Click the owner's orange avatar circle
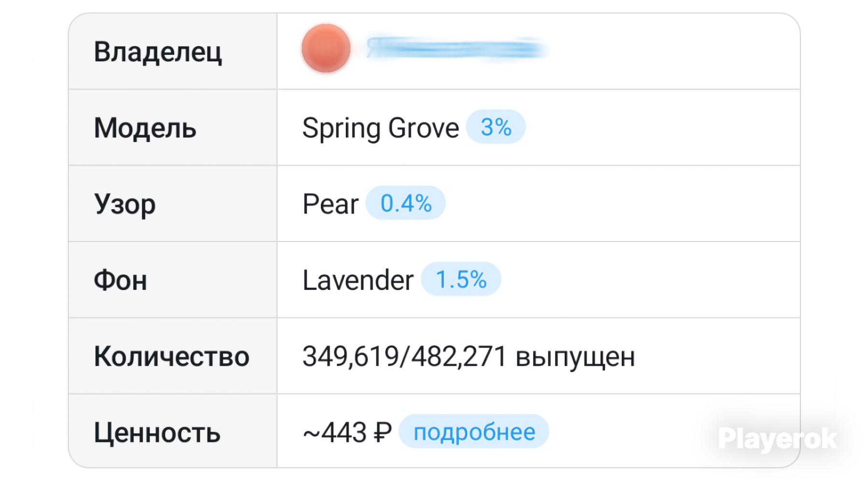Viewport: 868px width, 483px height. point(326,48)
